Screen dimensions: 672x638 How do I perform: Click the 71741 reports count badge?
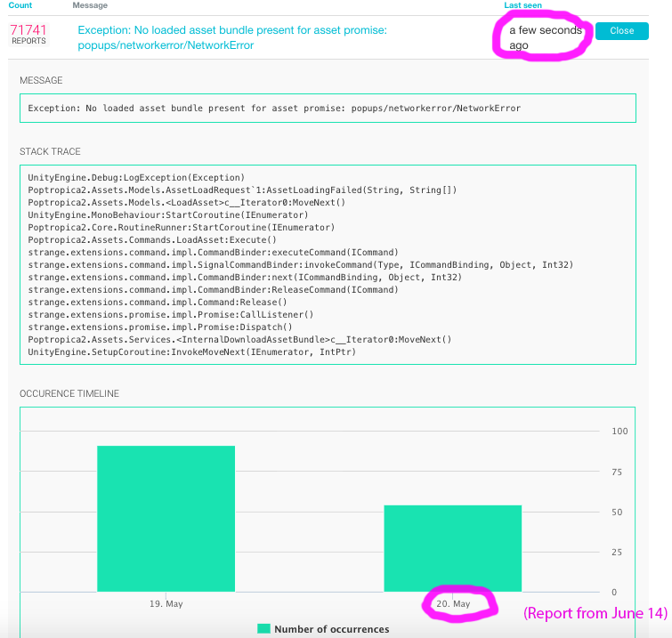click(28, 34)
